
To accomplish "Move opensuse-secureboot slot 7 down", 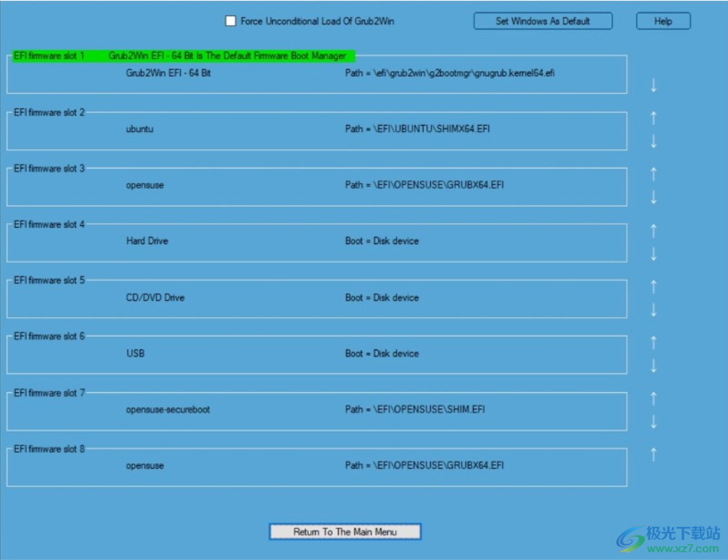I will point(654,422).
